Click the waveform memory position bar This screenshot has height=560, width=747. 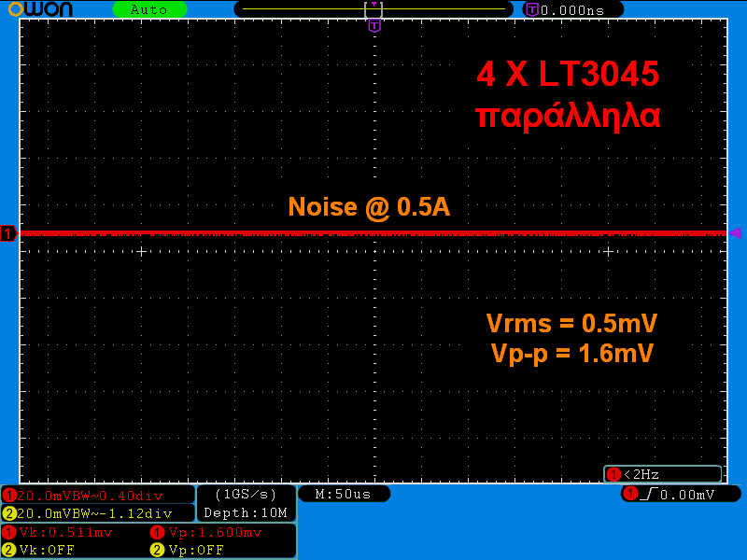coord(373,9)
